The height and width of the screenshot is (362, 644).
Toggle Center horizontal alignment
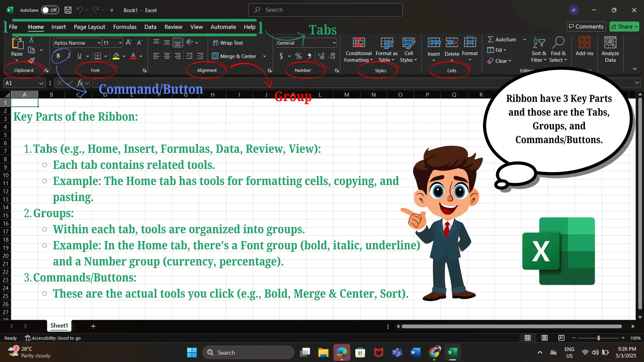coord(167,56)
